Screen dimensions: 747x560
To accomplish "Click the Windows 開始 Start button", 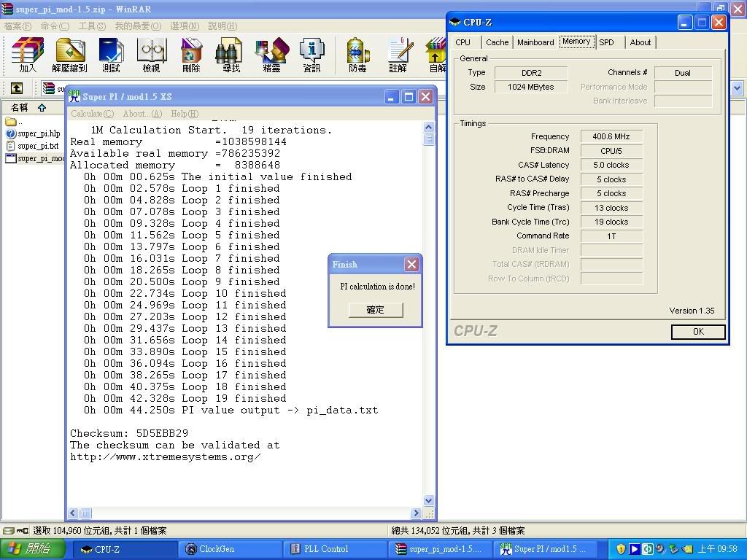I will (31, 549).
